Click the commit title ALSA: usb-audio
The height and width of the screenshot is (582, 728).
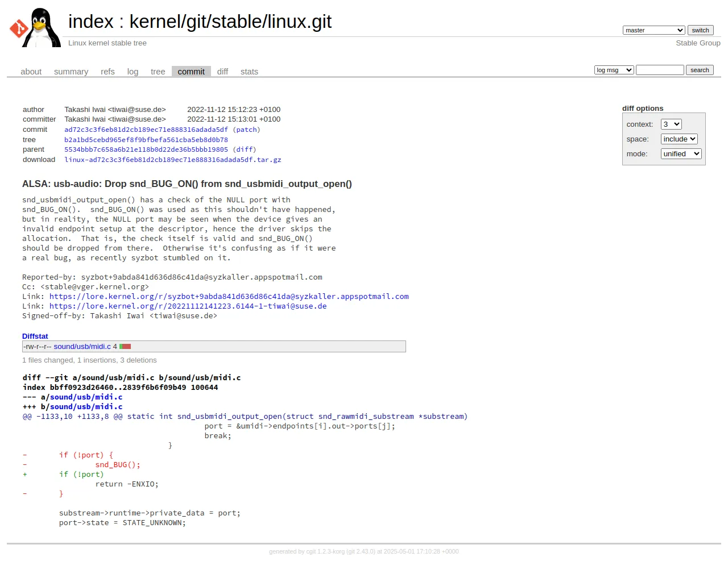pos(187,184)
